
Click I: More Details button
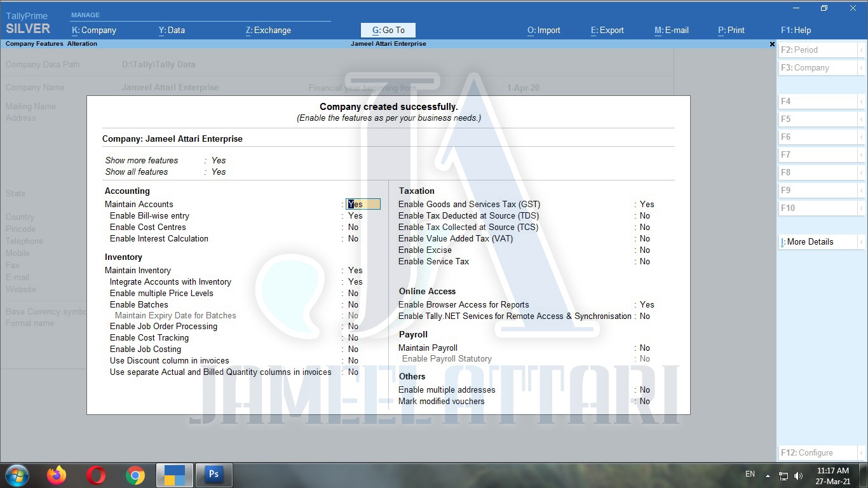(x=818, y=241)
